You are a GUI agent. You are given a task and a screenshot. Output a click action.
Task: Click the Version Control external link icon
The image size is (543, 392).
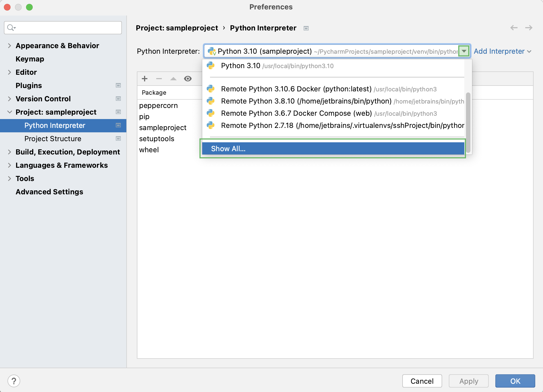118,99
